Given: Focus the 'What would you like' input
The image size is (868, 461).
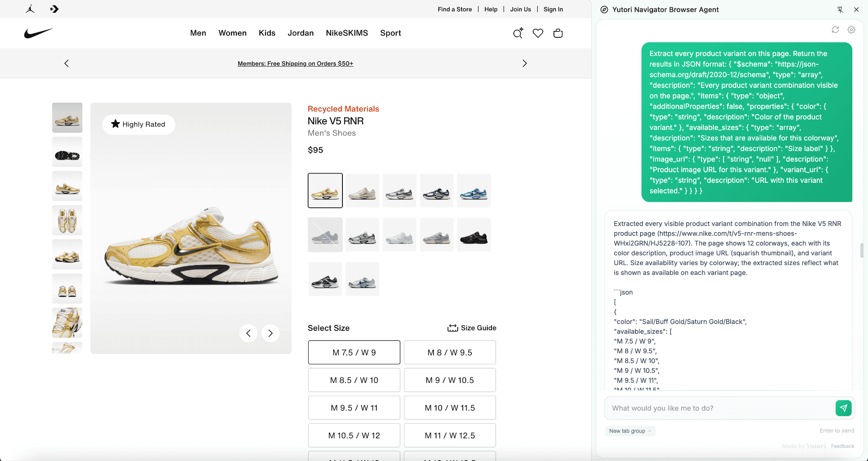Looking at the screenshot, I should [x=720, y=408].
